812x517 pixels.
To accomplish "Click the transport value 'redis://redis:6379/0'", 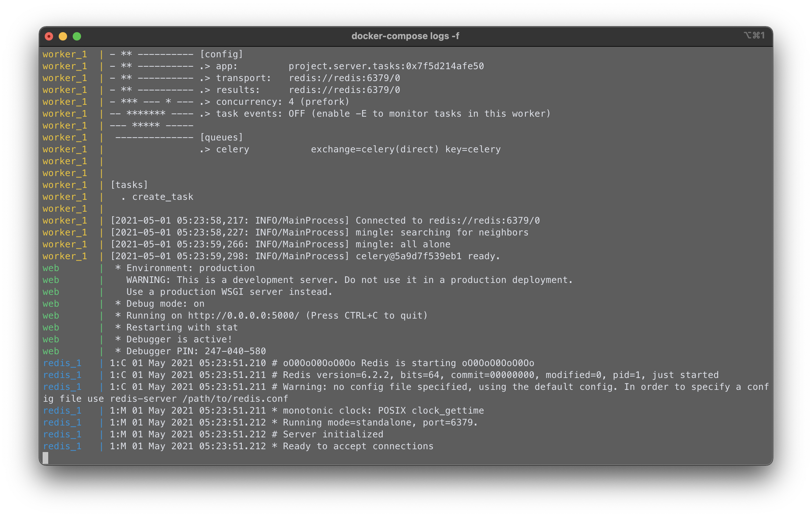I will point(344,78).
